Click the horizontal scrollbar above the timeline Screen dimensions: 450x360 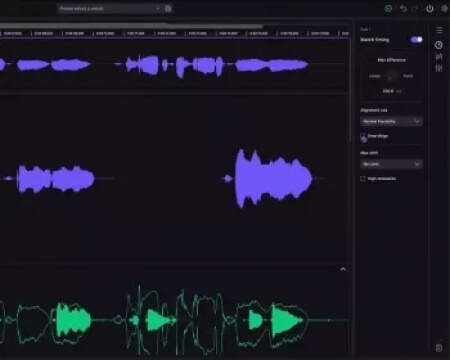pos(131,26)
